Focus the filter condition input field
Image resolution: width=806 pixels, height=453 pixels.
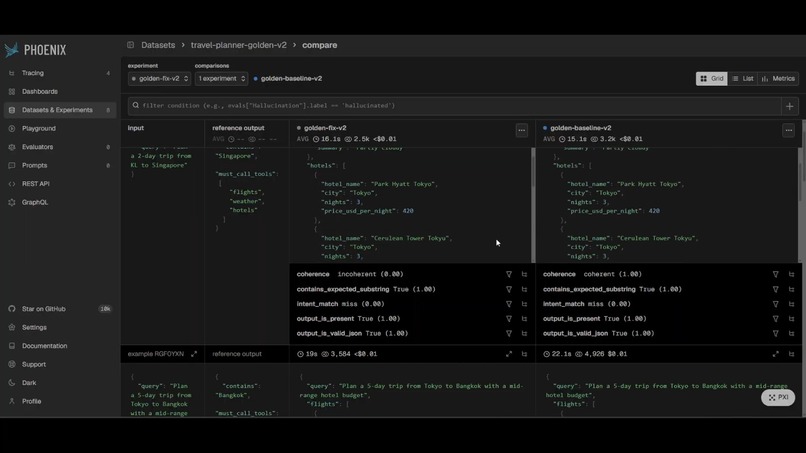tap(454, 105)
